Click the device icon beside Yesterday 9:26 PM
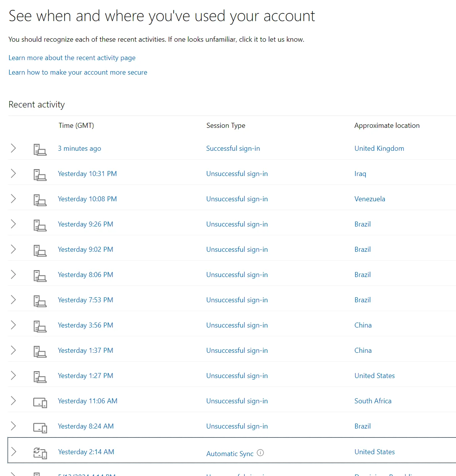 (40, 225)
